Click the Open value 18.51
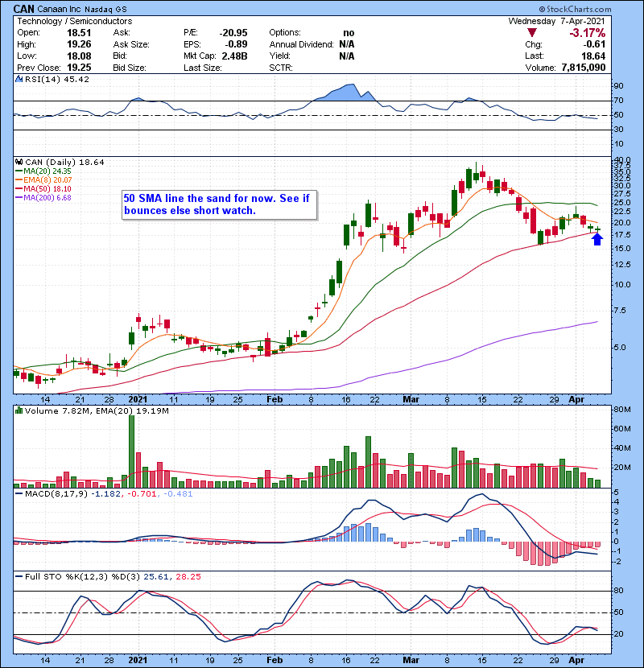Screen dimensions: 644x668 (79, 33)
